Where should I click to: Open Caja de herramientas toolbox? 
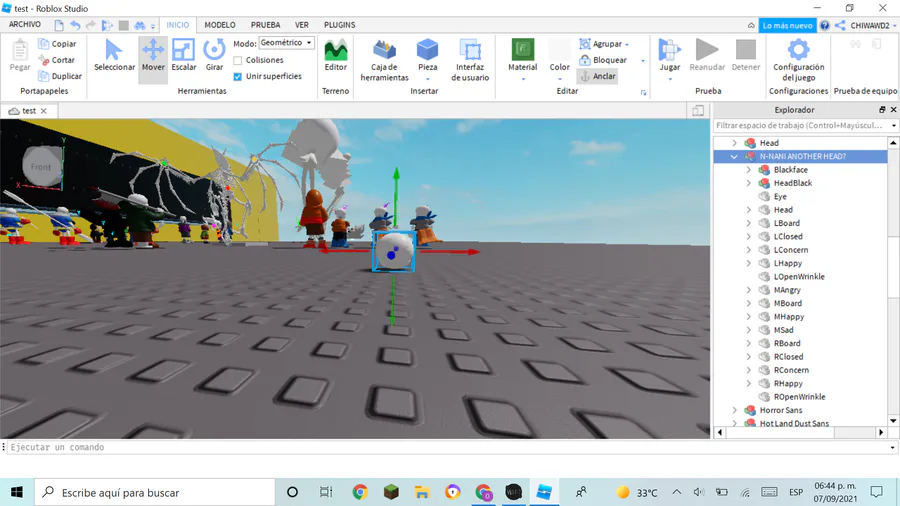click(x=385, y=60)
